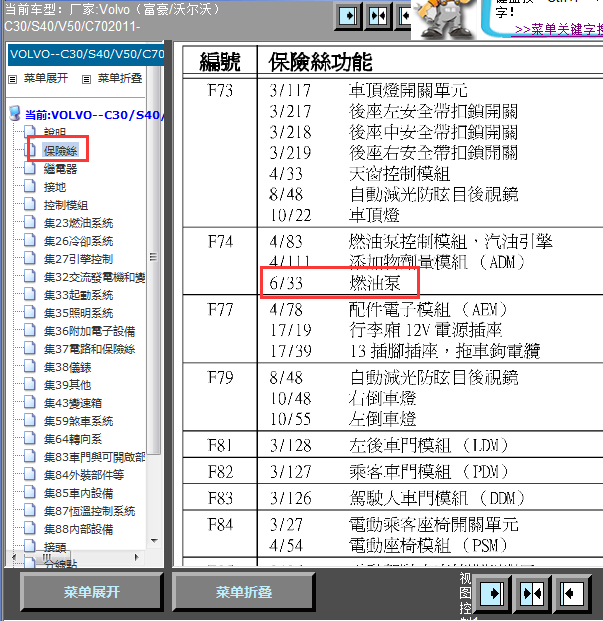Click the page icon next to 集27引擎控制

[30, 258]
